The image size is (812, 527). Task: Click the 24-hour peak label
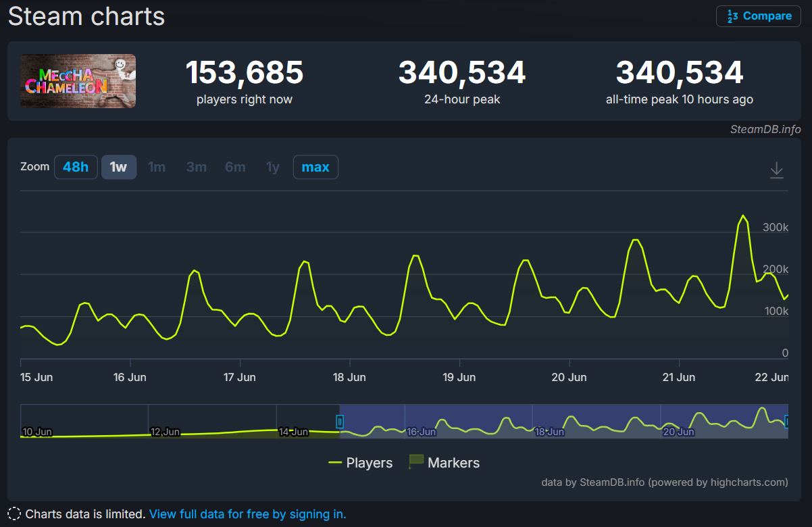462,99
